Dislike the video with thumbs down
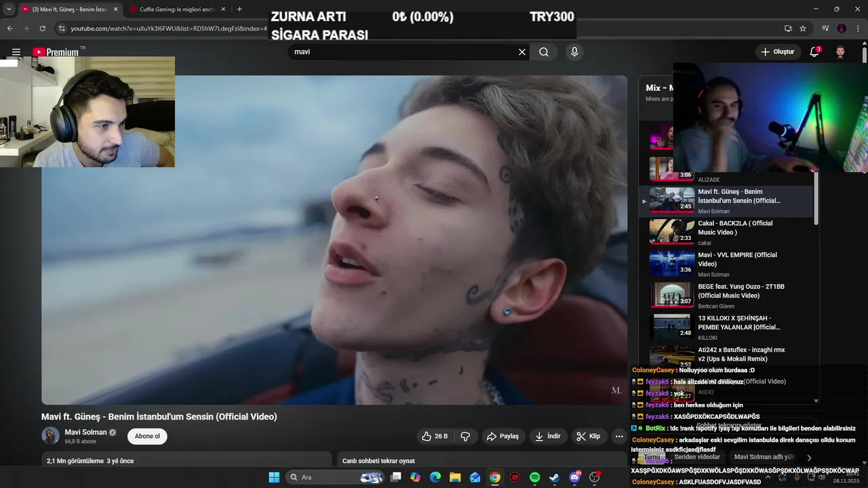 [466, 436]
